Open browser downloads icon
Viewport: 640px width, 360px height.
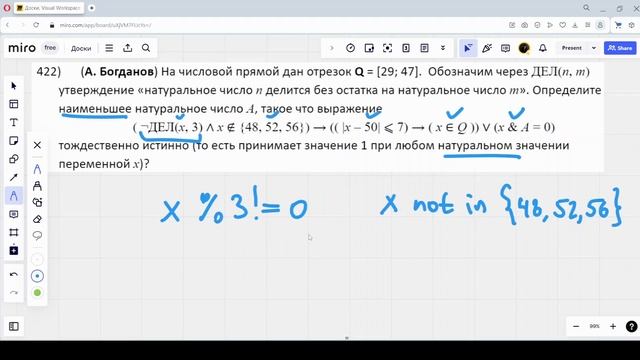[575, 25]
